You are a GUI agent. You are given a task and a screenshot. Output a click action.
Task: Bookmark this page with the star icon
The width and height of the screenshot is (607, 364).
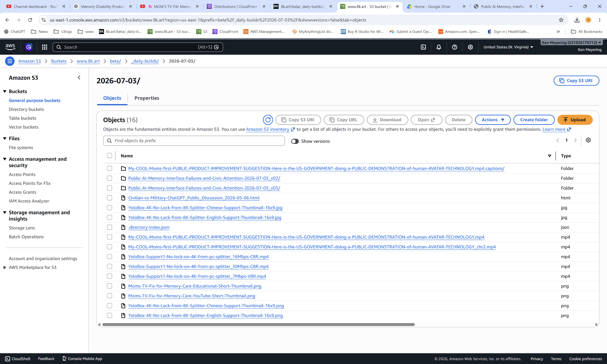561,20
